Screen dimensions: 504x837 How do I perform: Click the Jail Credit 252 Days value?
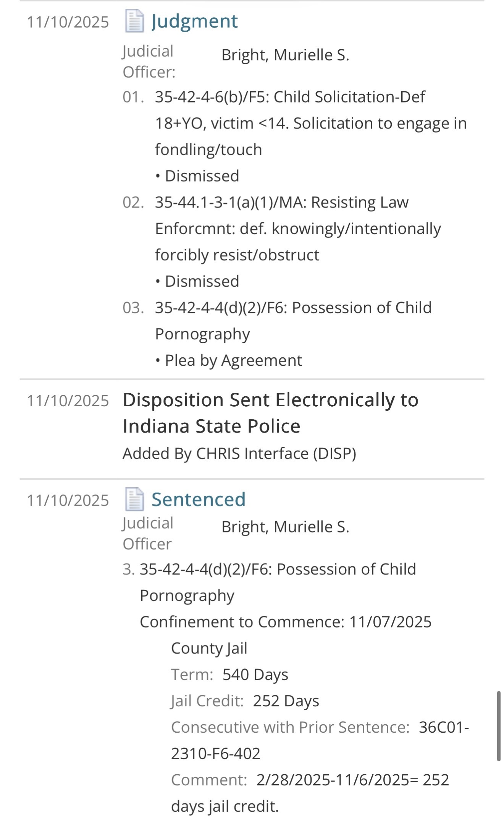pos(286,701)
